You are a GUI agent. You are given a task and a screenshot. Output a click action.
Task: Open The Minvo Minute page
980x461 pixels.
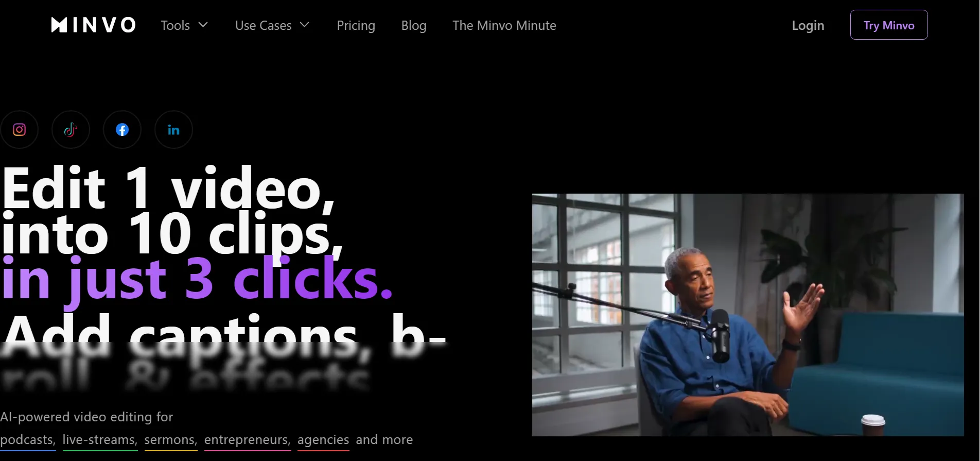click(x=504, y=25)
